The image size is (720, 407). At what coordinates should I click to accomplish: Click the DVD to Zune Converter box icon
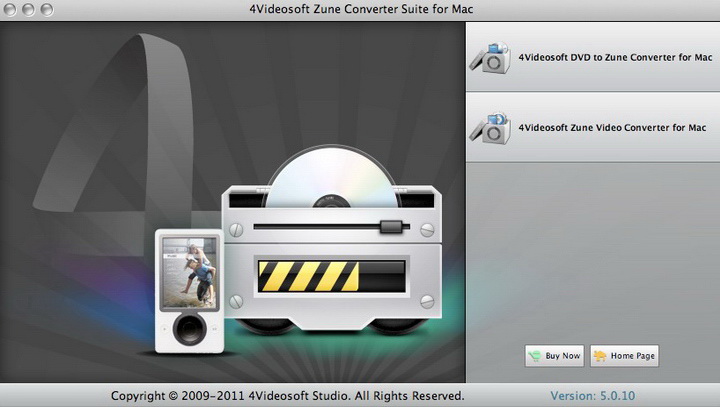(490, 57)
